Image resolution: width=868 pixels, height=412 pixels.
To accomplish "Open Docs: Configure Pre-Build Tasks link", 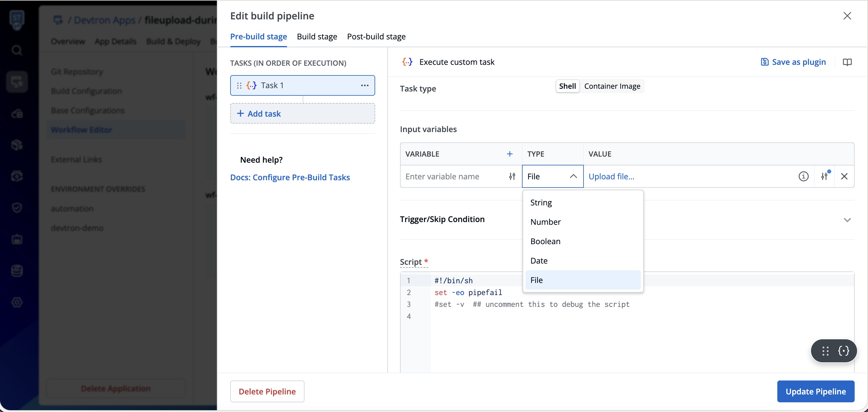I will point(290,178).
